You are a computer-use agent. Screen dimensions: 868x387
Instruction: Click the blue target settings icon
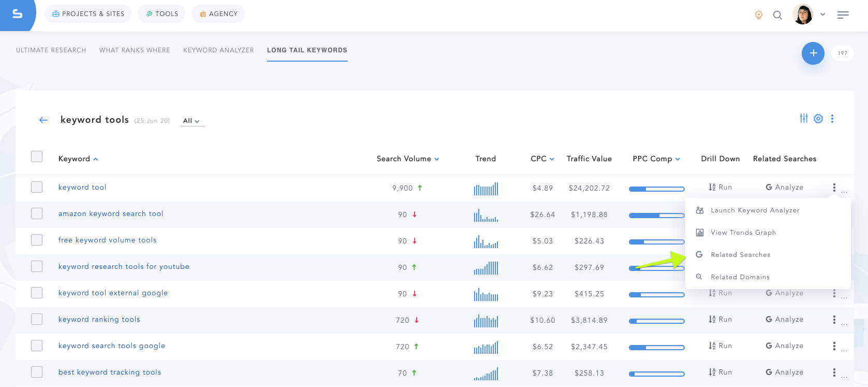pos(818,119)
